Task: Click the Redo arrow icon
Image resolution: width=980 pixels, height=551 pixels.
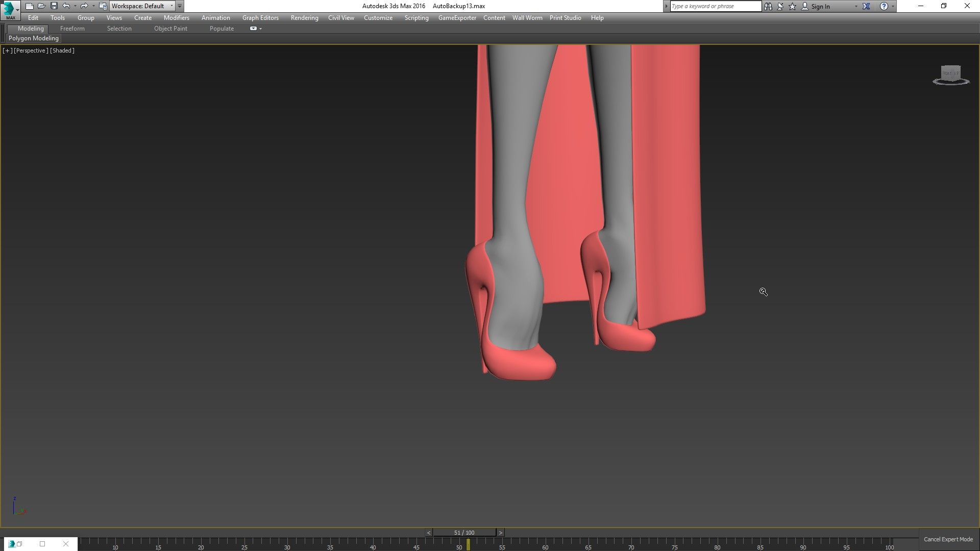Action: tap(84, 6)
